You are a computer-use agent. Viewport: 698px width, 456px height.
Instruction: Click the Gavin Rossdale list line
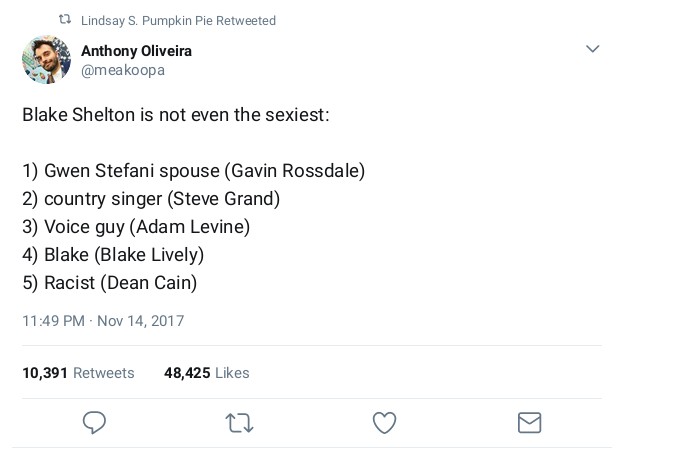click(x=194, y=171)
